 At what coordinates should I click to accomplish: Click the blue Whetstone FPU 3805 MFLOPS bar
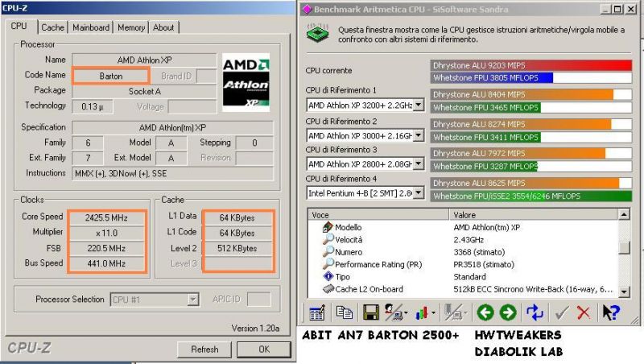coord(492,77)
